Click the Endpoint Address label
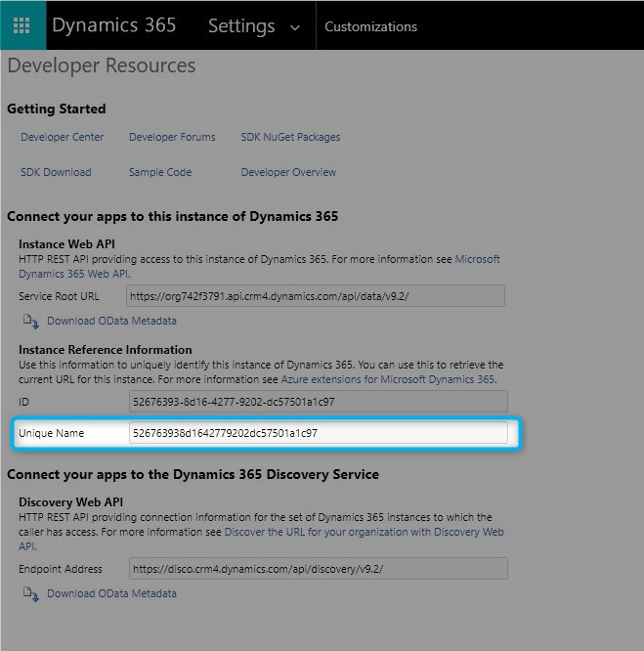Viewport: 644px width, 651px height. tap(61, 569)
